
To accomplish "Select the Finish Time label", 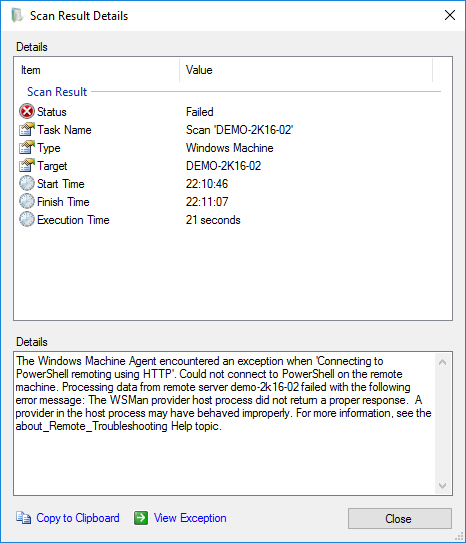I will click(x=63, y=202).
